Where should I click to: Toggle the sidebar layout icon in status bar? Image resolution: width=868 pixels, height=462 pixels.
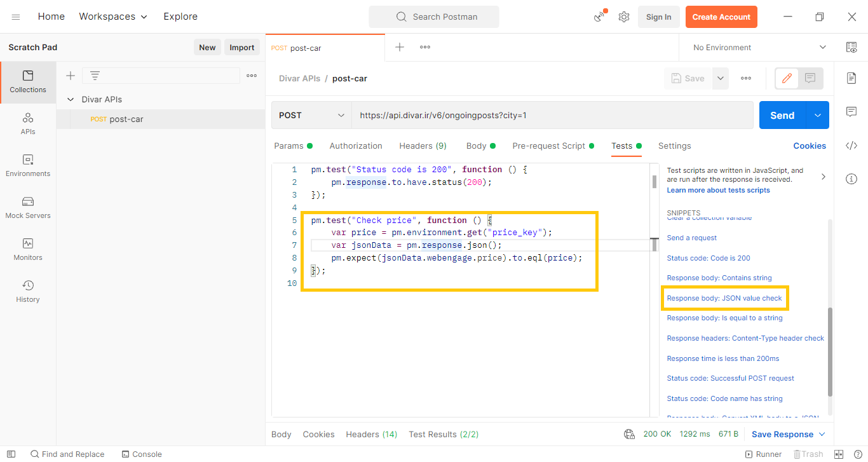tap(11, 454)
